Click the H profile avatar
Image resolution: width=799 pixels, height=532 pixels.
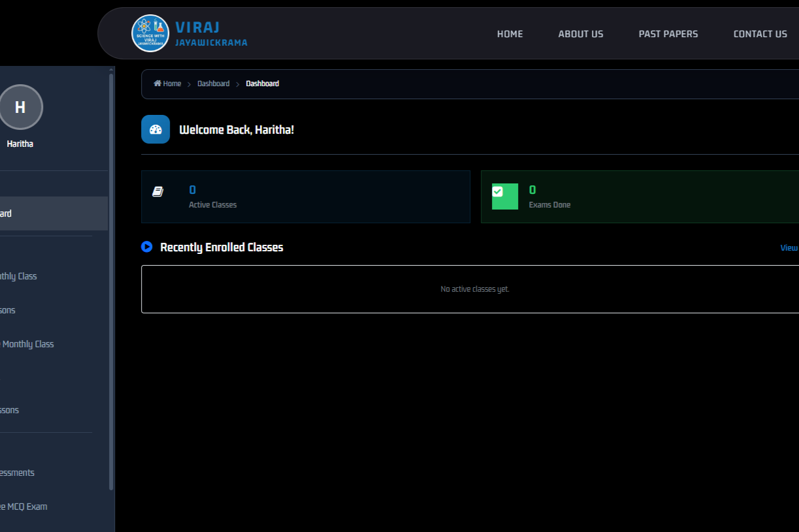[20, 107]
